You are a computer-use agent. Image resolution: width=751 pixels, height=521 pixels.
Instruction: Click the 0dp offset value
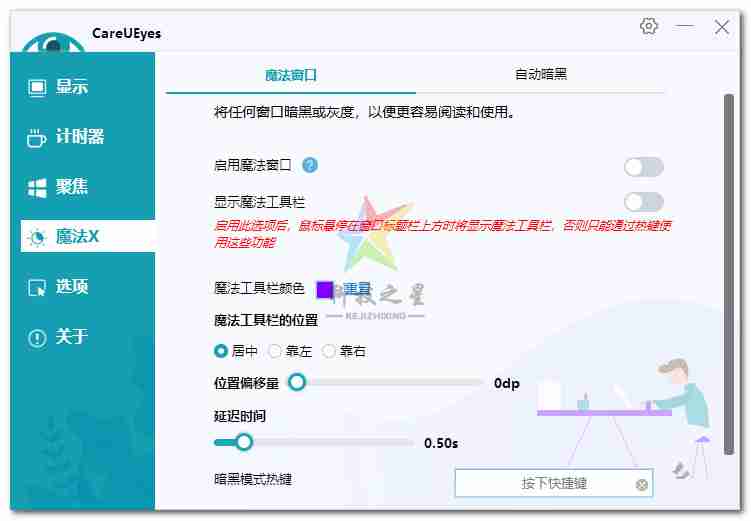coord(507,384)
